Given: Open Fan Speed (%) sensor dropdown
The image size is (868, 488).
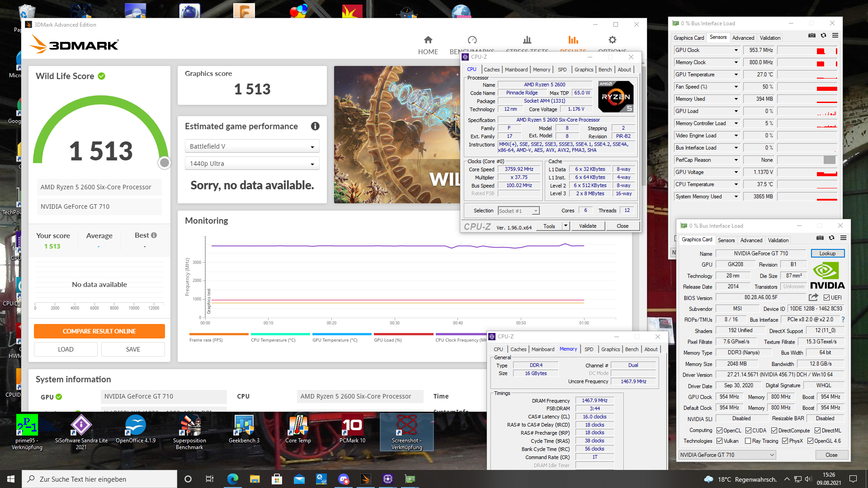Looking at the screenshot, I should (x=736, y=87).
